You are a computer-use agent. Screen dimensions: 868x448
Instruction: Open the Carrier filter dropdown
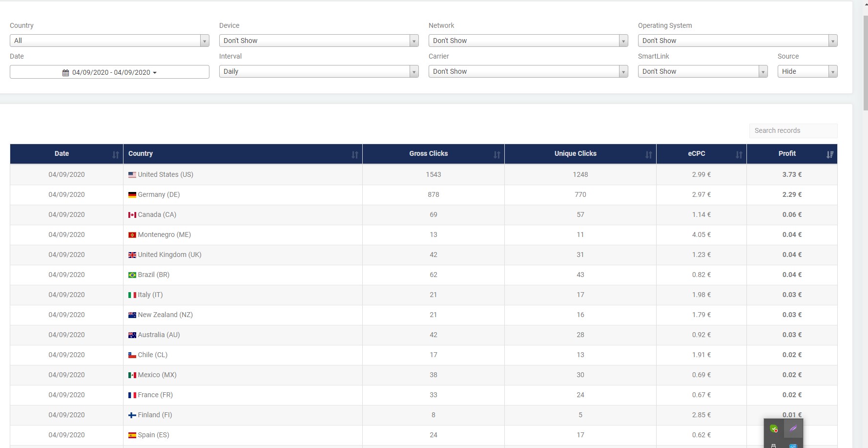pos(528,71)
